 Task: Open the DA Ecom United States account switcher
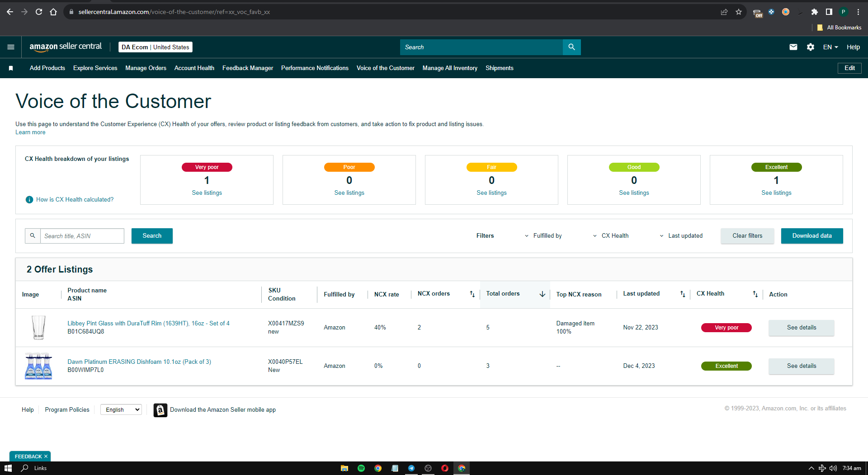[x=155, y=47]
